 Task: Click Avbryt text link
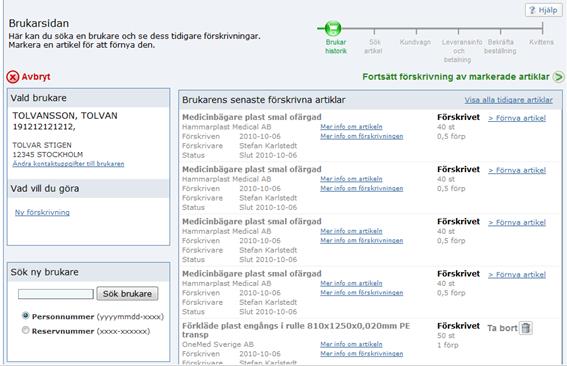coord(36,77)
